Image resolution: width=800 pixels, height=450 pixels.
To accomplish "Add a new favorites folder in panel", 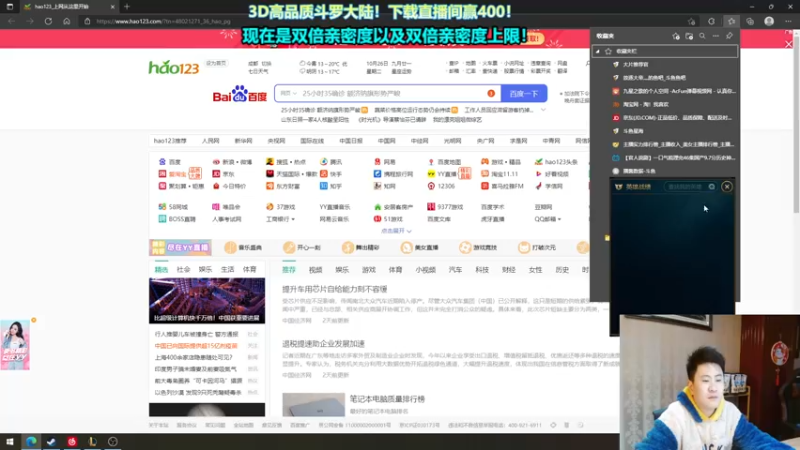I will pos(689,36).
